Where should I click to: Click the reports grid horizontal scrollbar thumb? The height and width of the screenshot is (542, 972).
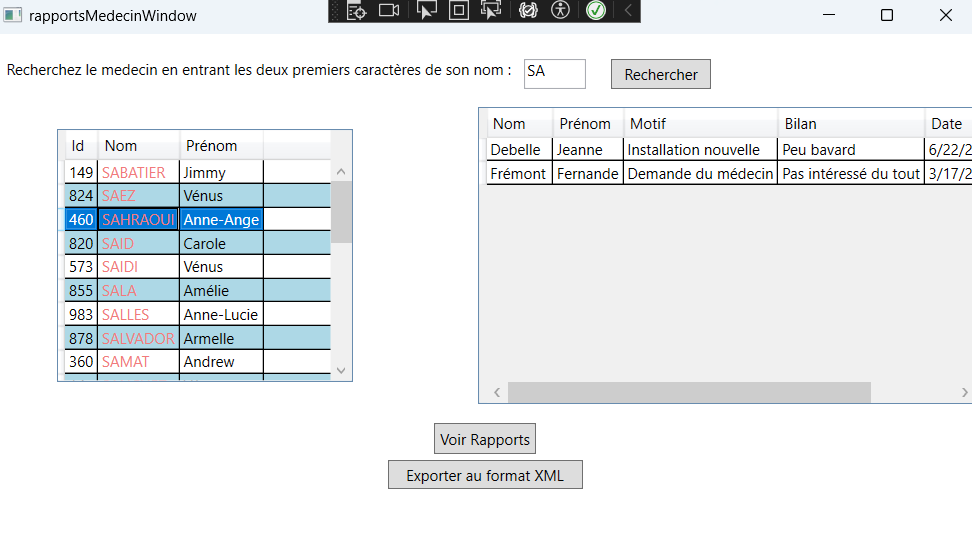[689, 392]
